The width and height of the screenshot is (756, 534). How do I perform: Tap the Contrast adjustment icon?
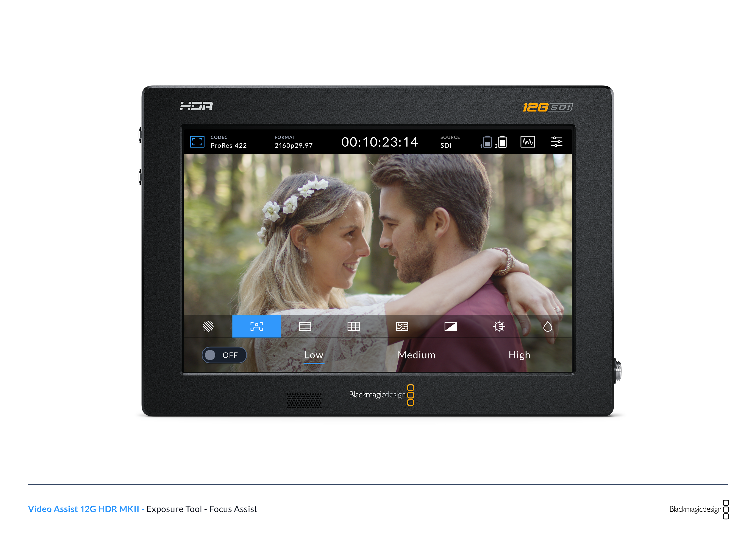point(450,326)
